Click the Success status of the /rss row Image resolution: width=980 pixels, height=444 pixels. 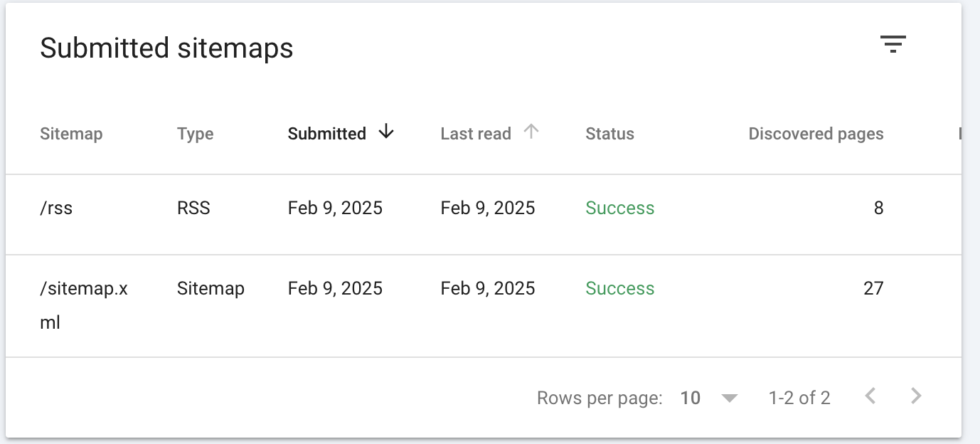click(x=619, y=208)
